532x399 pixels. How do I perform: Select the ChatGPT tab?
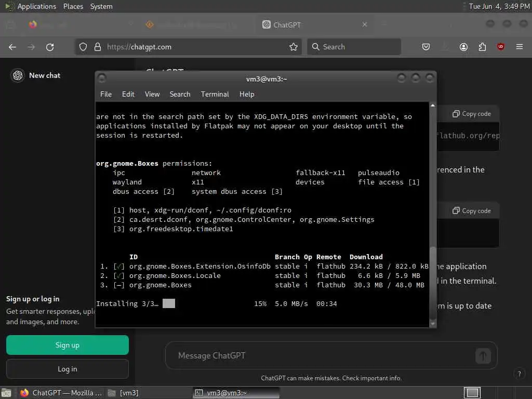(314, 24)
